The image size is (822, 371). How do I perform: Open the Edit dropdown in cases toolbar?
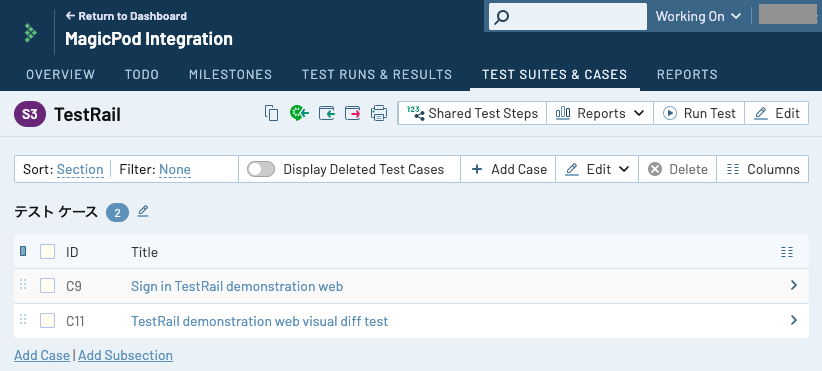point(597,169)
